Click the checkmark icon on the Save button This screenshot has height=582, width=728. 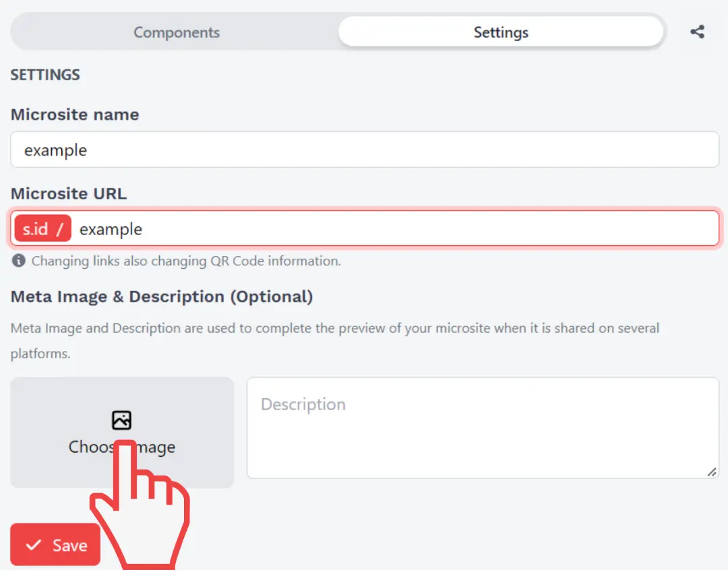click(x=34, y=545)
